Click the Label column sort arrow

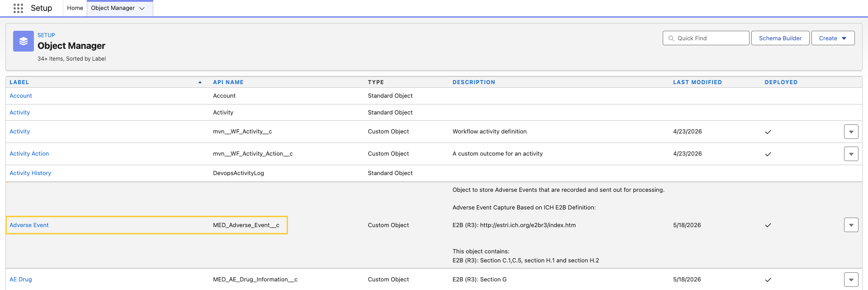[200, 82]
